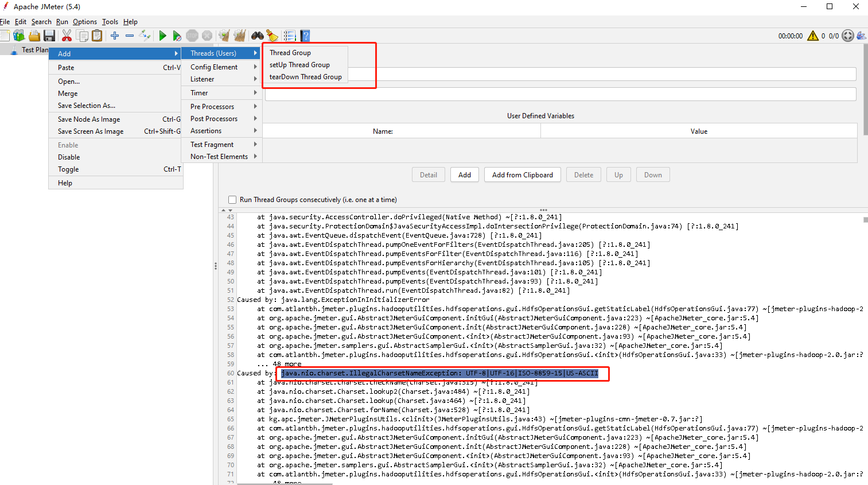Expand the Timer submenu
Image resolution: width=868 pixels, height=485 pixels.
pyautogui.click(x=222, y=93)
